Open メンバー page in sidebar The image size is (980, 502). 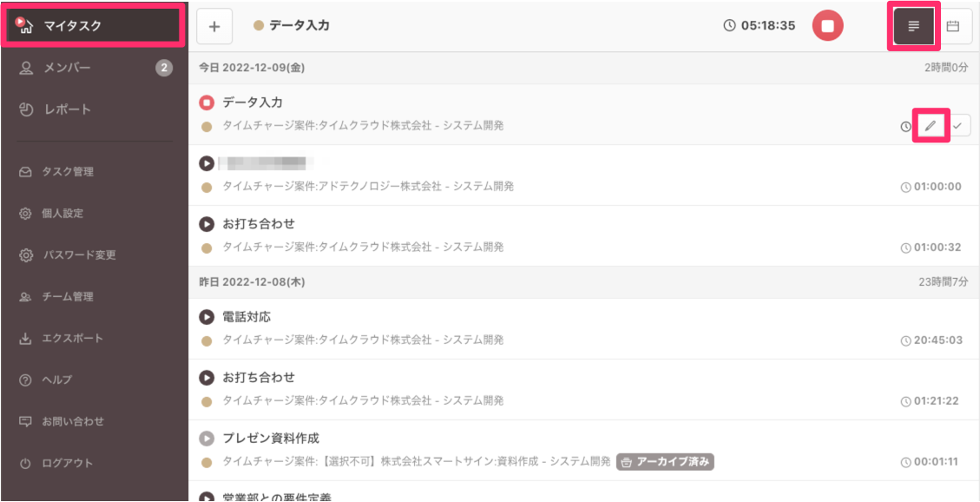coord(67,68)
